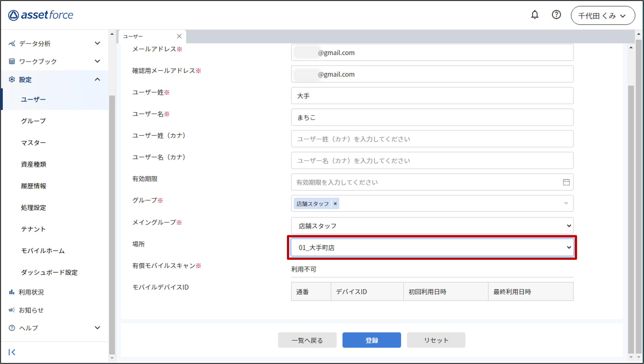The width and height of the screenshot is (644, 364).
Task: Open the メイングループ dropdown
Action: [432, 225]
